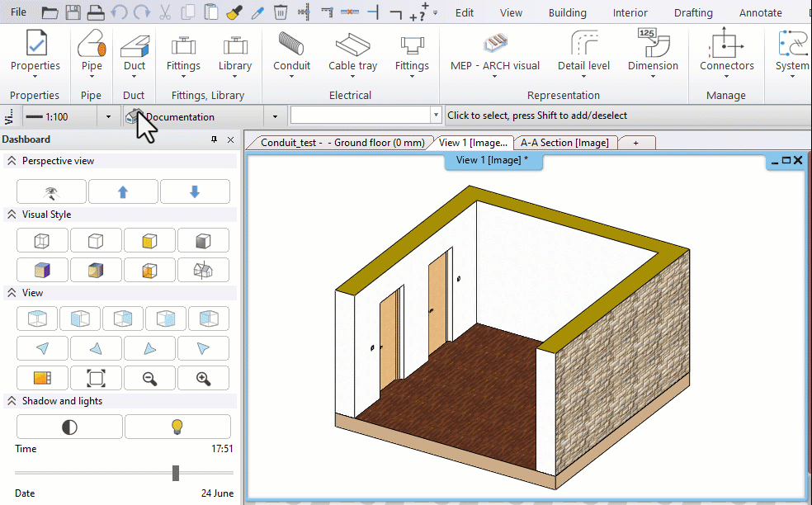Toggle perspective view eye button
This screenshot has width=812, height=505.
point(51,191)
